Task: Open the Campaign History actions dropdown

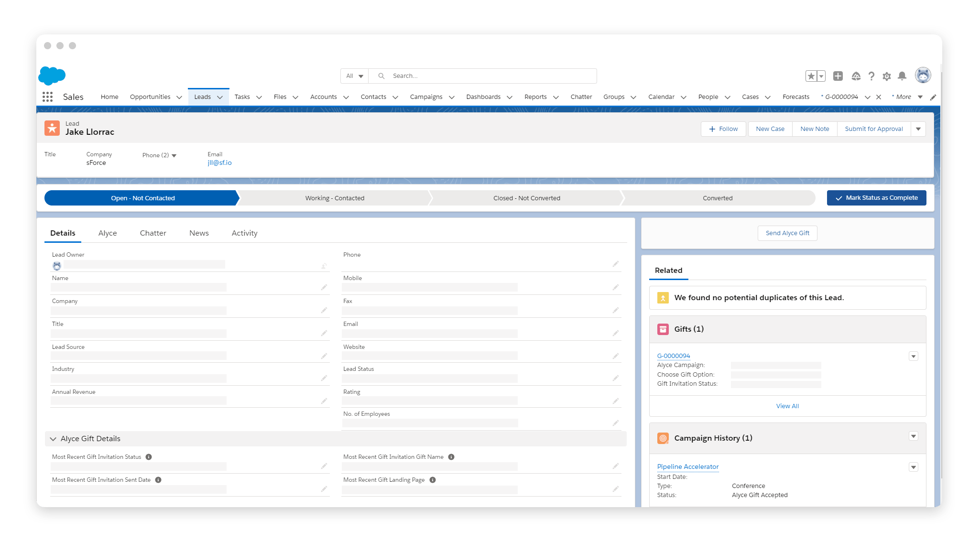Action: coord(914,436)
